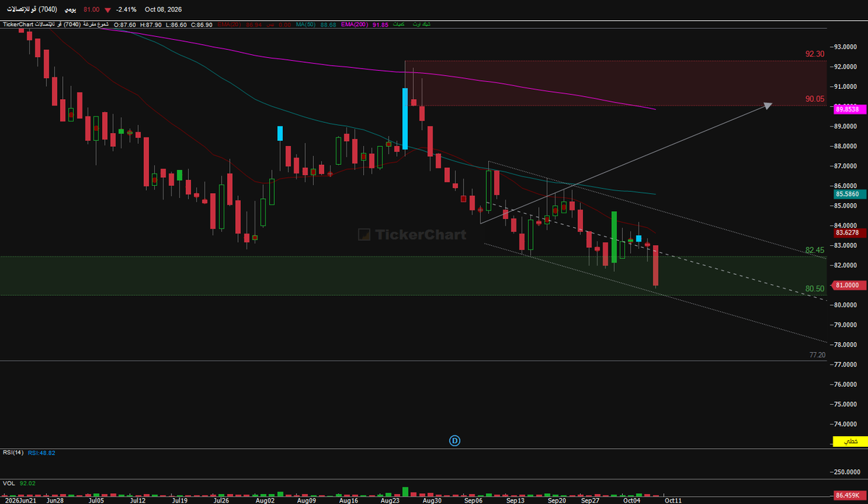This screenshot has height=504, width=868.
Task: Click the EMA(200) indicator label
Action: click(355, 25)
